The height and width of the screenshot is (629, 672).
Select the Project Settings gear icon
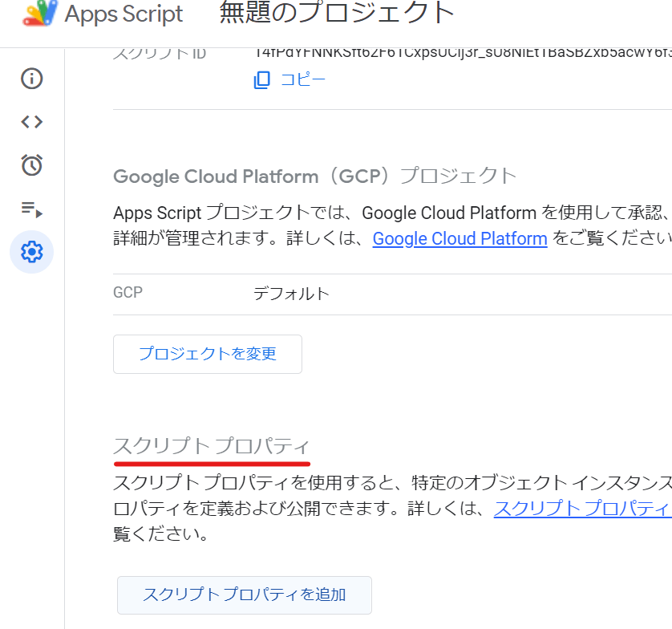pos(32,252)
